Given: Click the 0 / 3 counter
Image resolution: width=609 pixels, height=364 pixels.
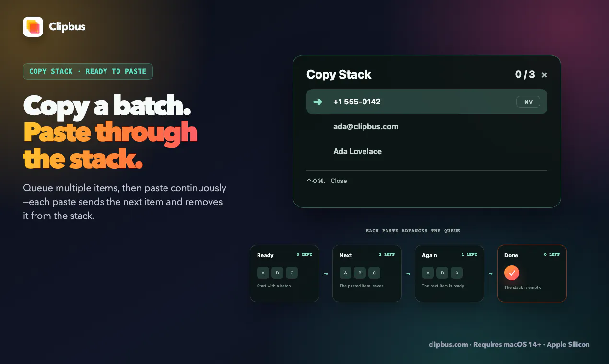Looking at the screenshot, I should (525, 74).
